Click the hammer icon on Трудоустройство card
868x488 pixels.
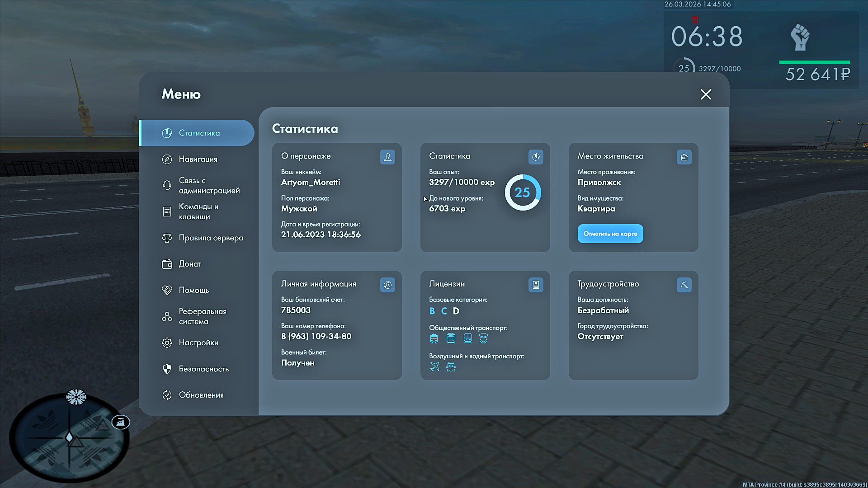(x=684, y=285)
